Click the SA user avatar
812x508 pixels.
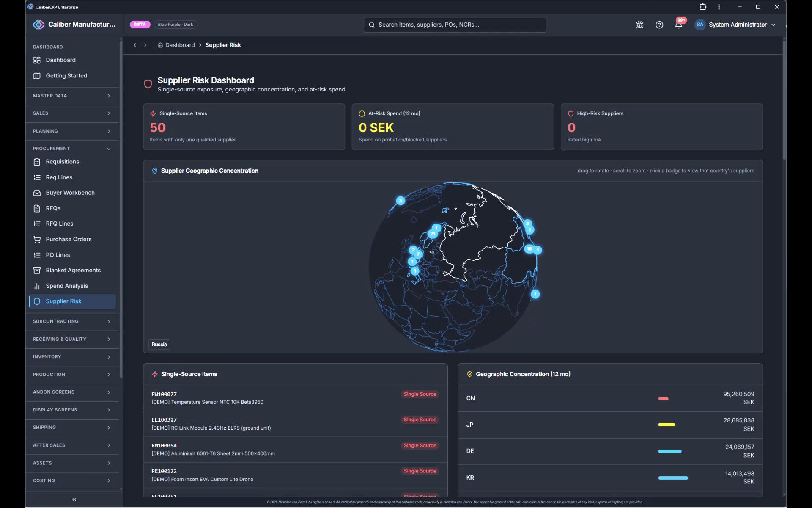pos(700,25)
